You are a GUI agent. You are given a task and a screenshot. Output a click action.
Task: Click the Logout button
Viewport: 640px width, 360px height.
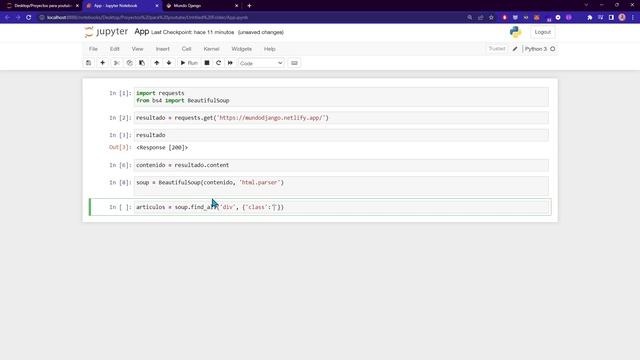point(542,32)
